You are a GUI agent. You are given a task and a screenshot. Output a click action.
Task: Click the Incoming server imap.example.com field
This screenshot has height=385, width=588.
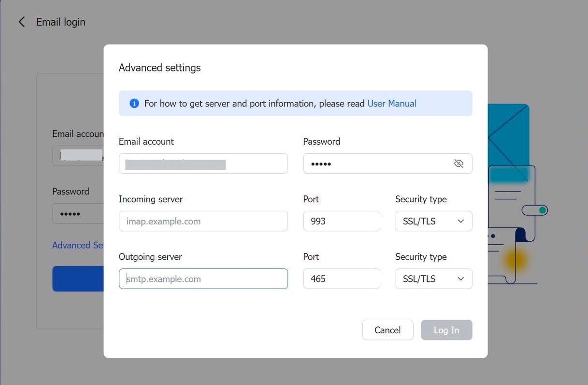tap(203, 221)
